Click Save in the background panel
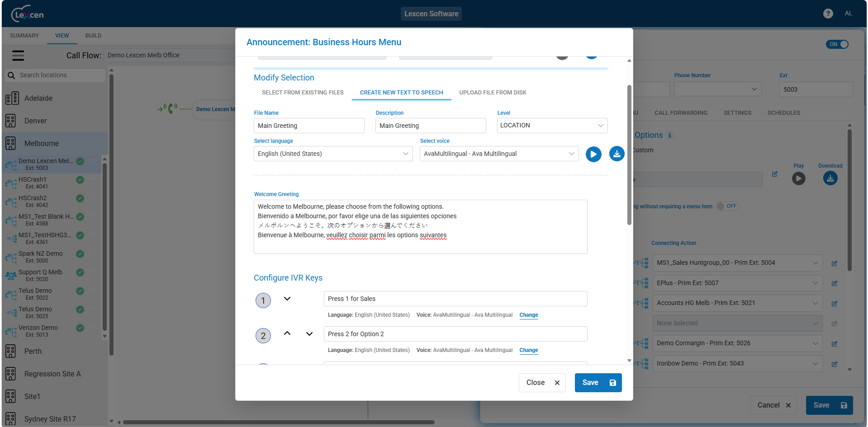Screen dimensions: 868x427 tap(830, 405)
